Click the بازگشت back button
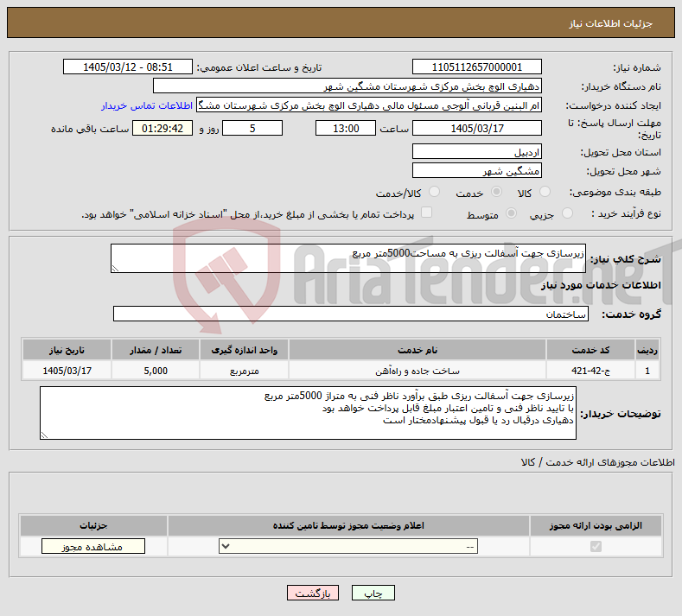This screenshot has width=682, height=616. coord(313,593)
